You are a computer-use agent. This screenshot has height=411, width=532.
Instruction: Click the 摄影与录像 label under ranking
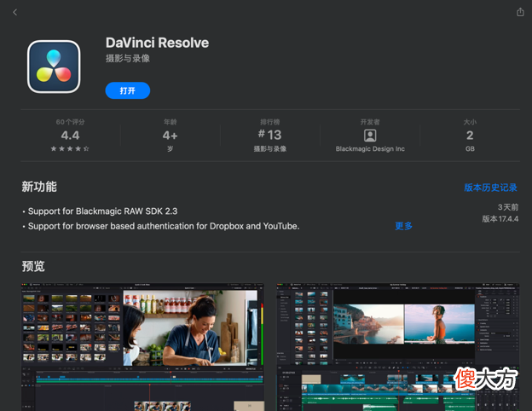pos(269,149)
